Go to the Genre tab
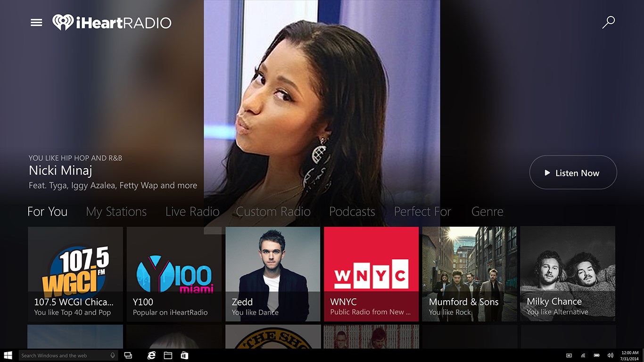644x362 pixels. [x=487, y=212]
